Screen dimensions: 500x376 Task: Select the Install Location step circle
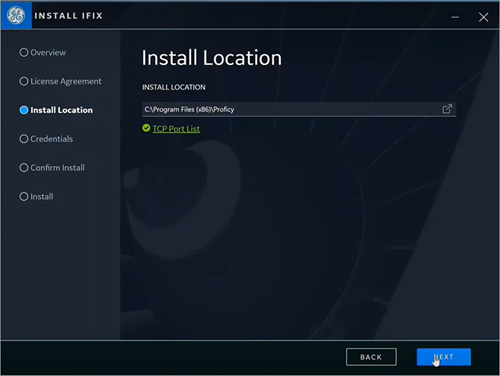[24, 110]
